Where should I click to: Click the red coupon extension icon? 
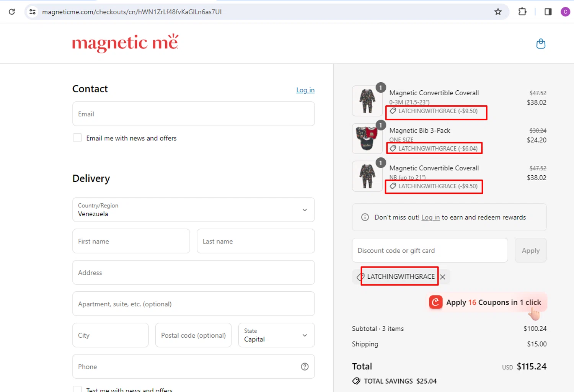click(435, 302)
